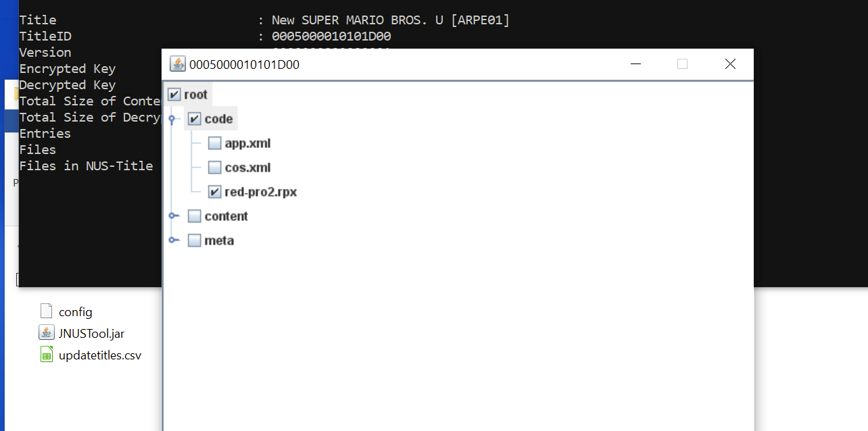Expand the content tree node
This screenshot has width=868, height=431.
(x=174, y=216)
